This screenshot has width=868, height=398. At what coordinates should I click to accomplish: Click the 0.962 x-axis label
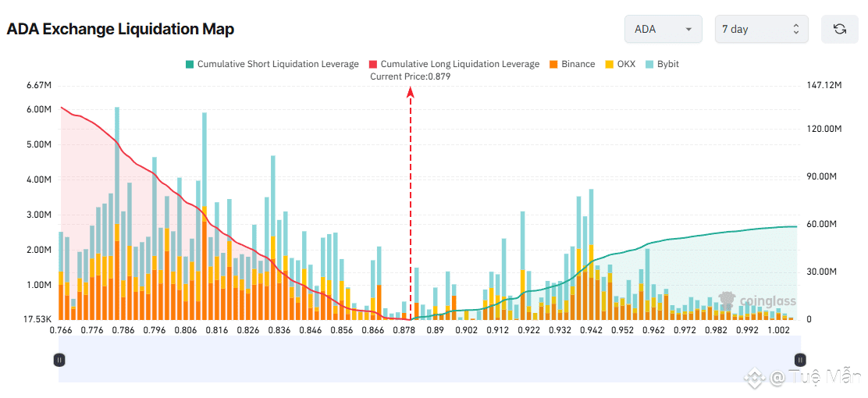coord(654,331)
